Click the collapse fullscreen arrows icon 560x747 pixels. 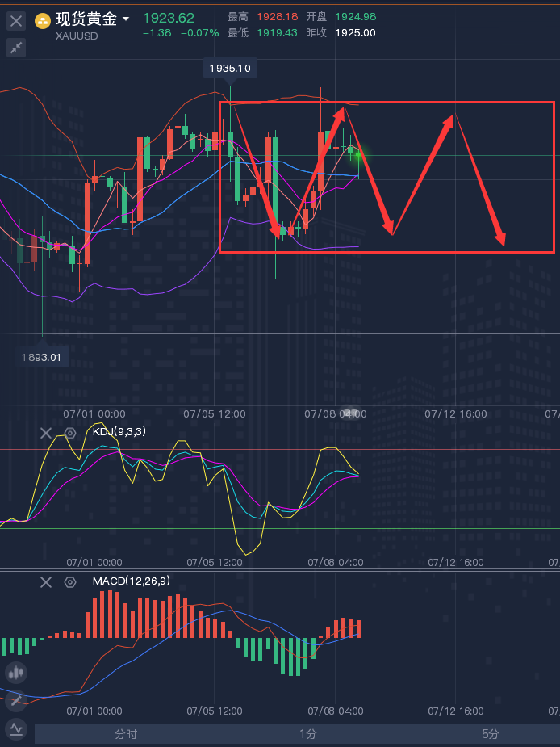tap(16, 48)
